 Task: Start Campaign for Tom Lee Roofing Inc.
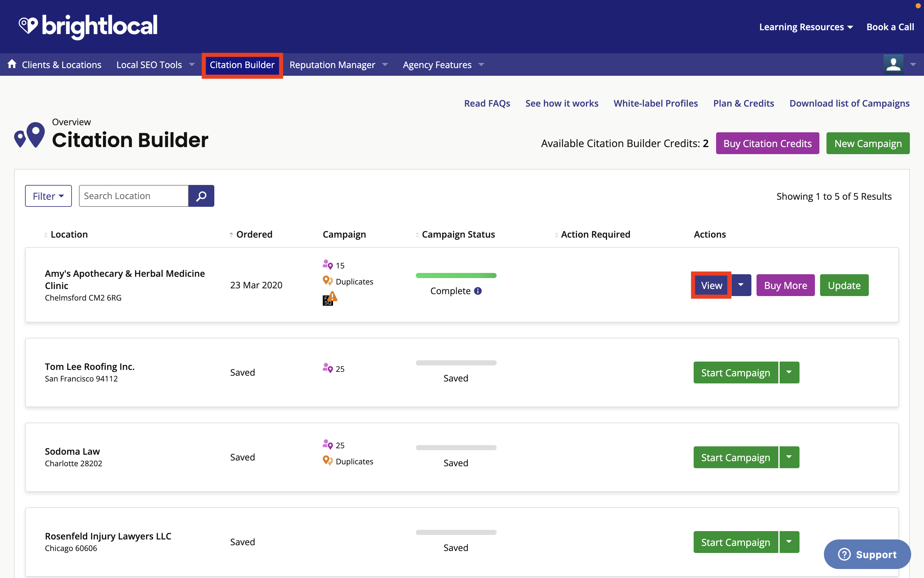pos(736,372)
